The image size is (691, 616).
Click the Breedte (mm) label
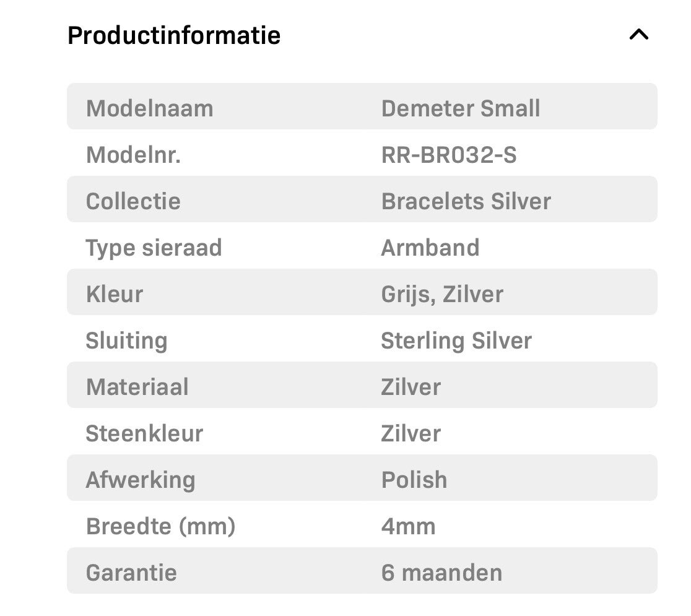(160, 526)
